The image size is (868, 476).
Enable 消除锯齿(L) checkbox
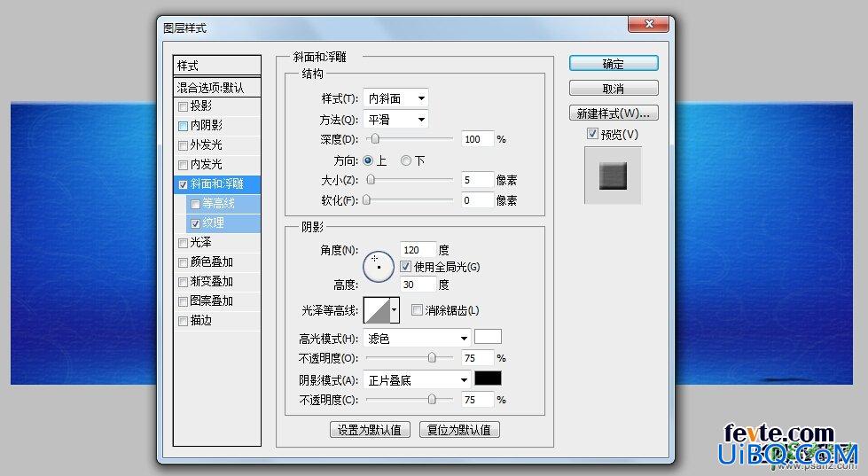[417, 310]
